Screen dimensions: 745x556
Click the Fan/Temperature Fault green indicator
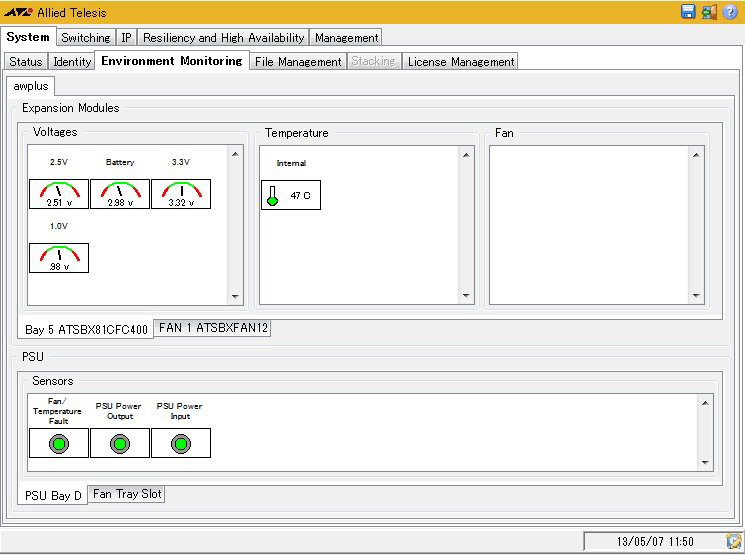59,443
